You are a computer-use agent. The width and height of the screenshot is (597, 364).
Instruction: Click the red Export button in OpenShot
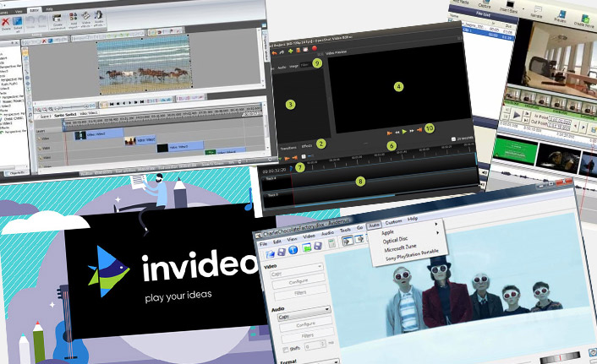coord(315,48)
